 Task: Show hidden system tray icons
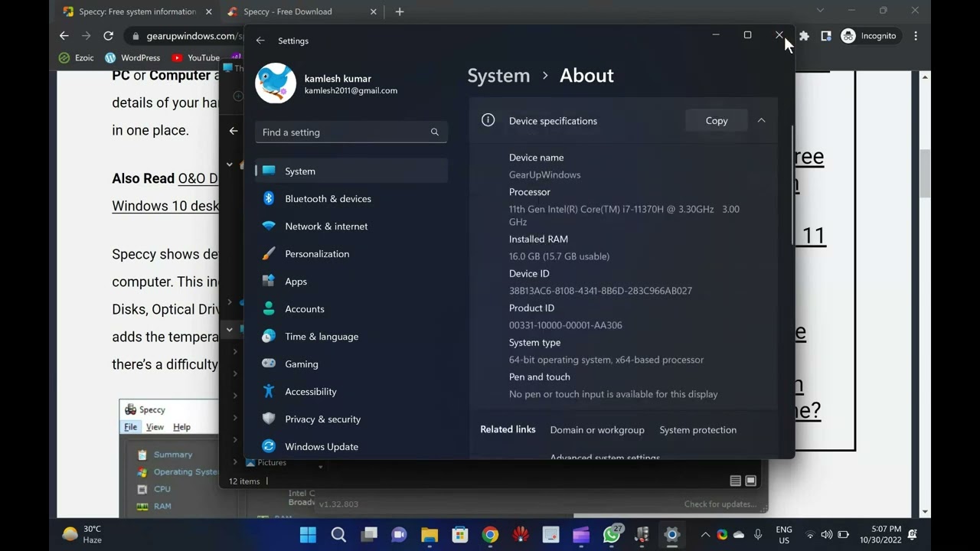click(x=705, y=535)
